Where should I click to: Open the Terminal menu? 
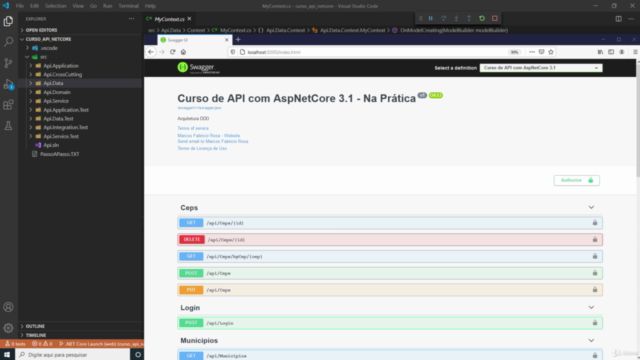(129, 6)
